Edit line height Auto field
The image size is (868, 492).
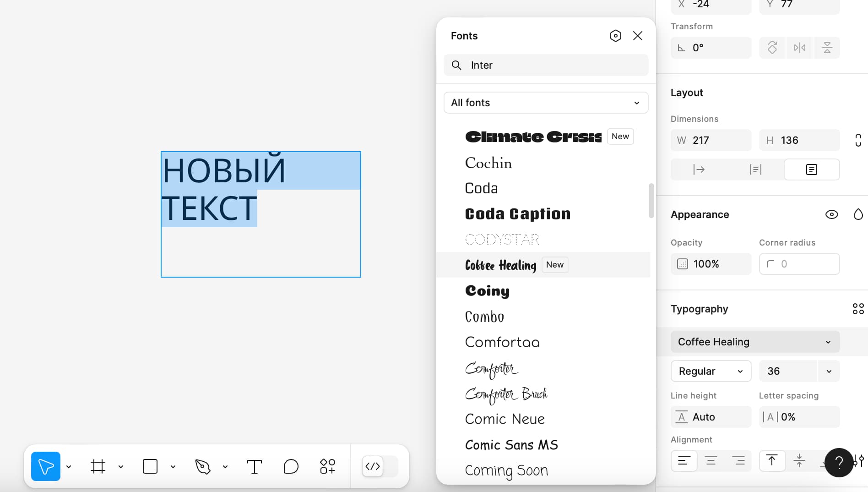[x=711, y=417]
